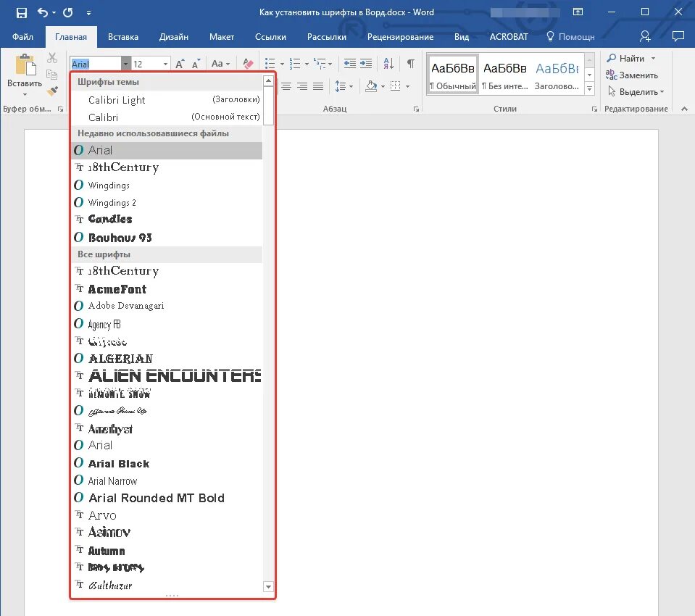Viewport: 695px width, 616px height.
Task: Apply a multilevel list
Action: tap(320, 64)
